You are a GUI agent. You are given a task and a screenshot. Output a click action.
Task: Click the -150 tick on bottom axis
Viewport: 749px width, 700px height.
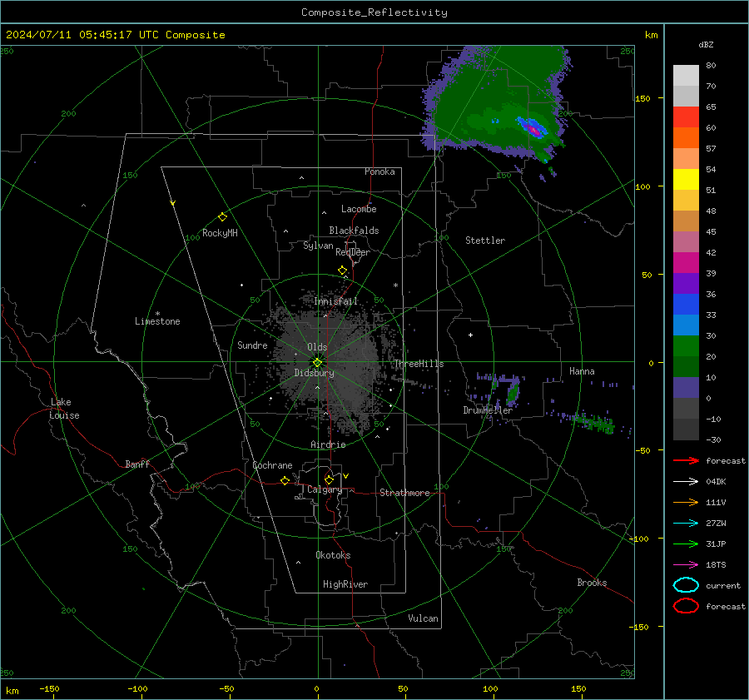49,688
